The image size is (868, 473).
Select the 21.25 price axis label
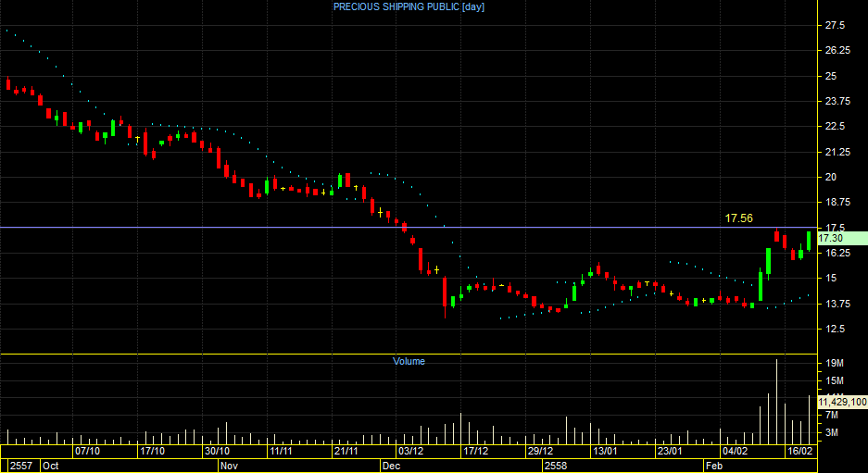tap(837, 152)
